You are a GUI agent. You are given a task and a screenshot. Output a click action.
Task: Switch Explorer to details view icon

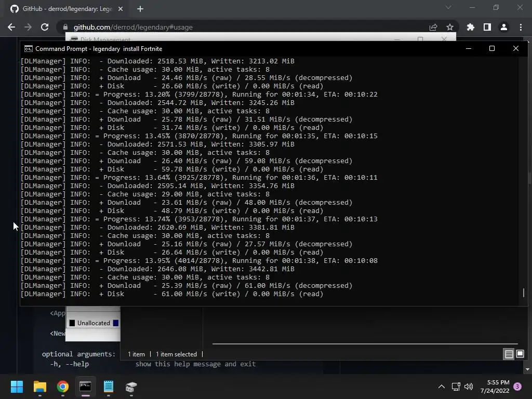tap(509, 354)
